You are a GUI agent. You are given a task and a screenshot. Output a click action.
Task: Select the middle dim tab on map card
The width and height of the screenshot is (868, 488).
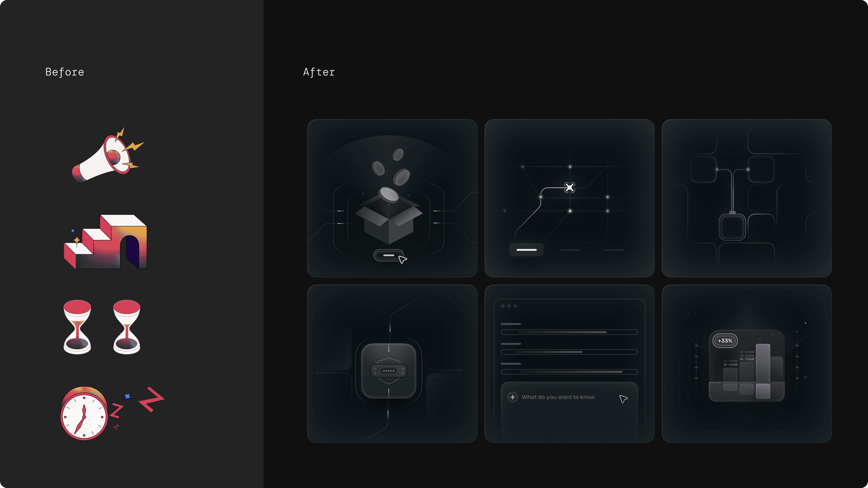[570, 250]
